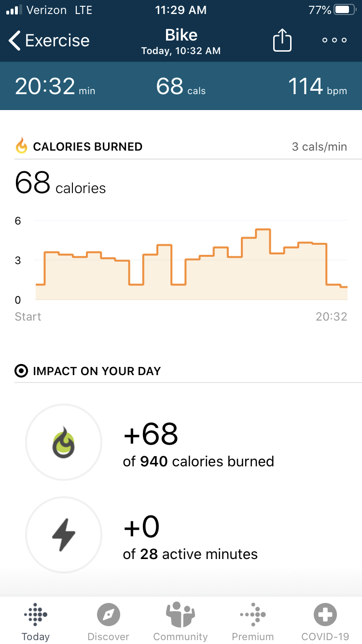The height and width of the screenshot is (644, 362).
Task: Open the Today tab
Action: tap(36, 622)
